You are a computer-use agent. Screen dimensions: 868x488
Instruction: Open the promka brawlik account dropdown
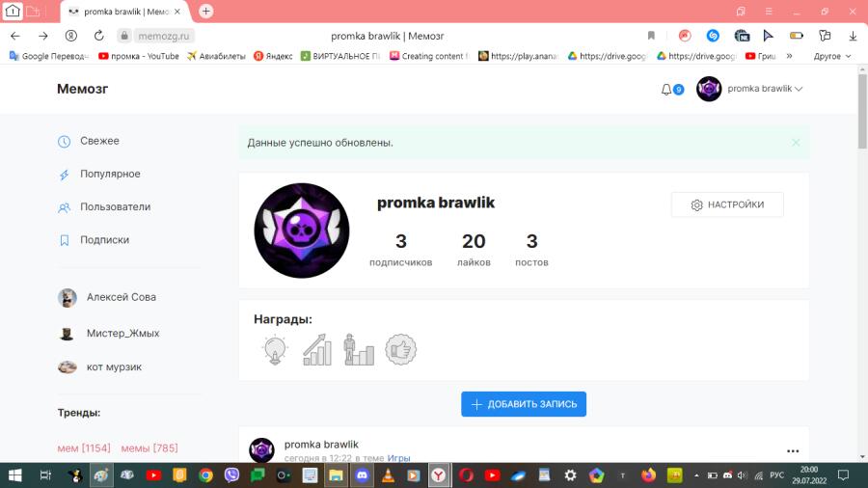click(765, 89)
